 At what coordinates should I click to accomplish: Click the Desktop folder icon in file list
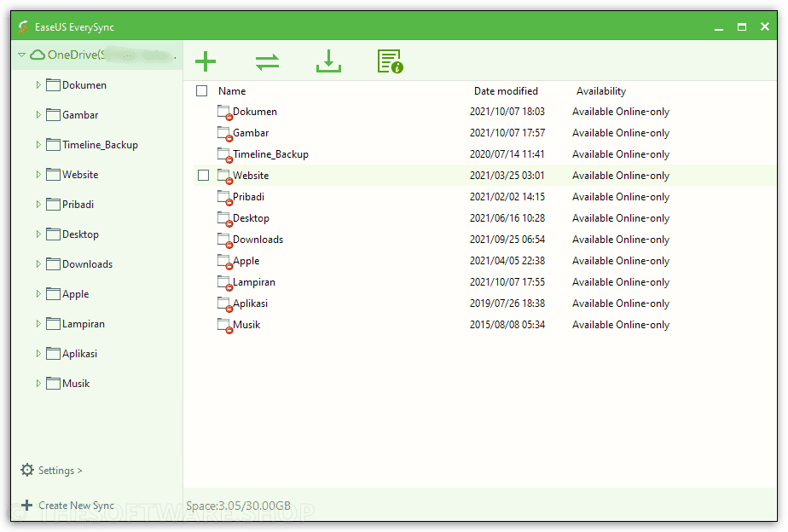click(224, 219)
